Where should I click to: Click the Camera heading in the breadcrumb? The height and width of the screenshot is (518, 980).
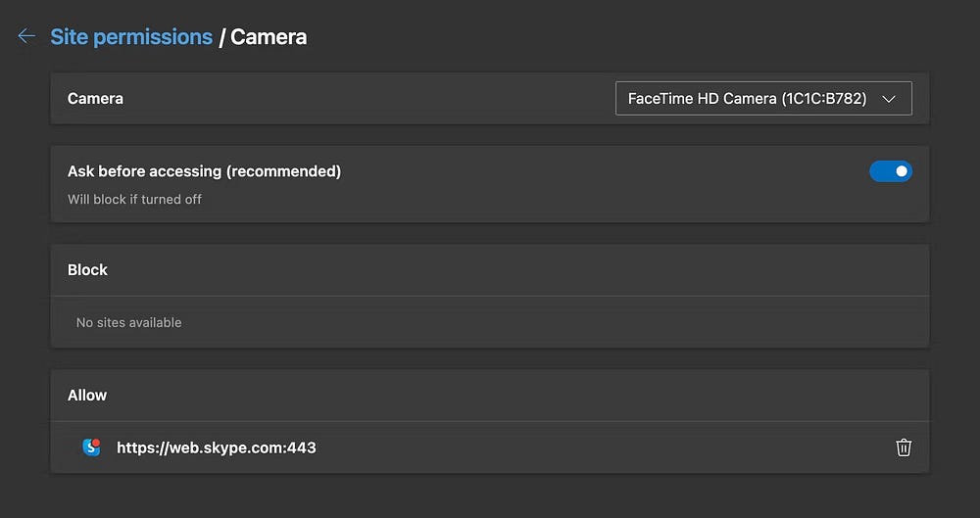click(x=269, y=37)
